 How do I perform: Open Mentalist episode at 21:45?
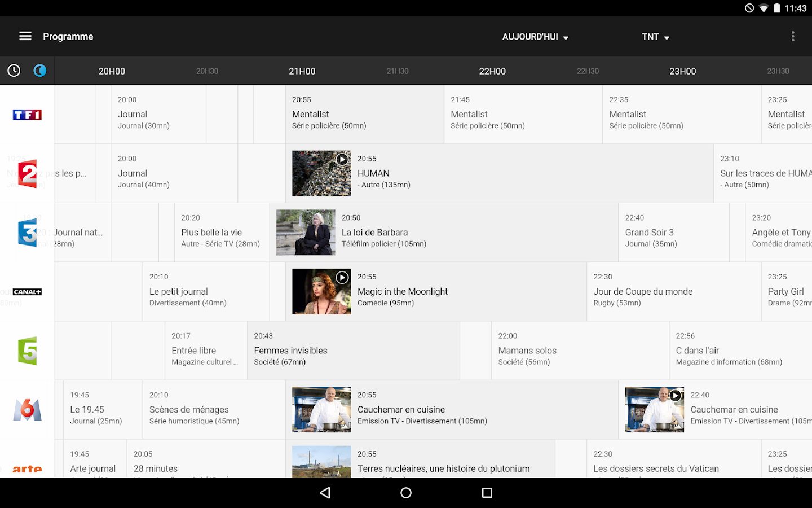523,115
